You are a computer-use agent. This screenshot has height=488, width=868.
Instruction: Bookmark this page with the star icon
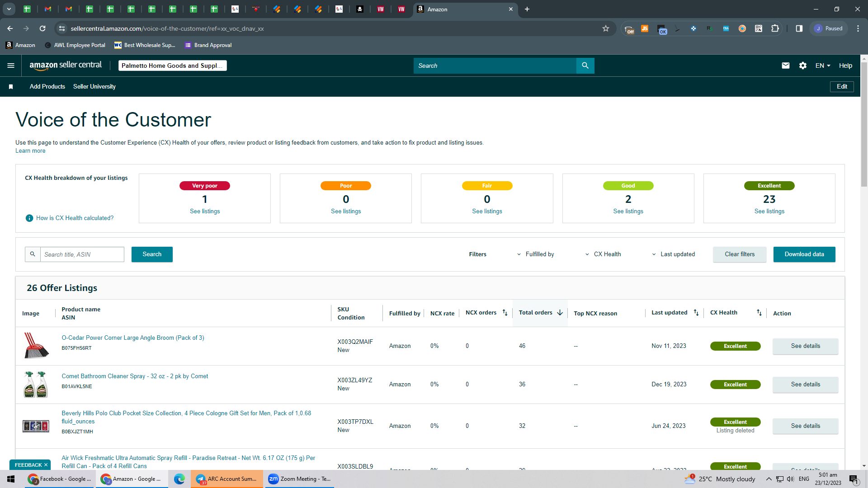point(606,28)
